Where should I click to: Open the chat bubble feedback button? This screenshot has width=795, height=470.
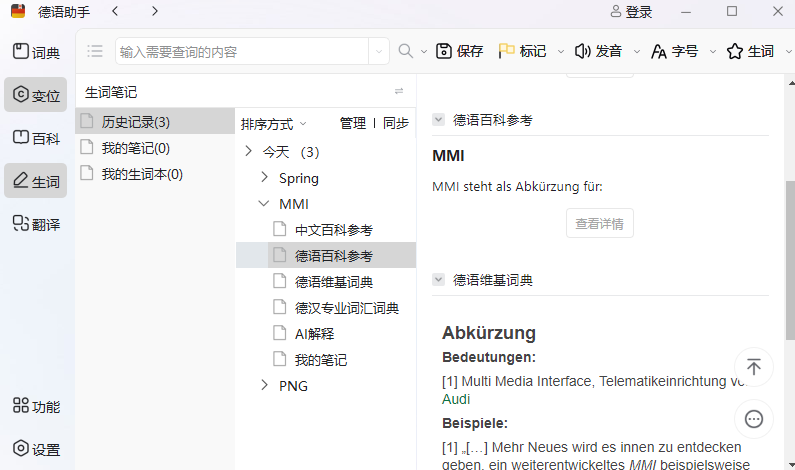point(754,419)
